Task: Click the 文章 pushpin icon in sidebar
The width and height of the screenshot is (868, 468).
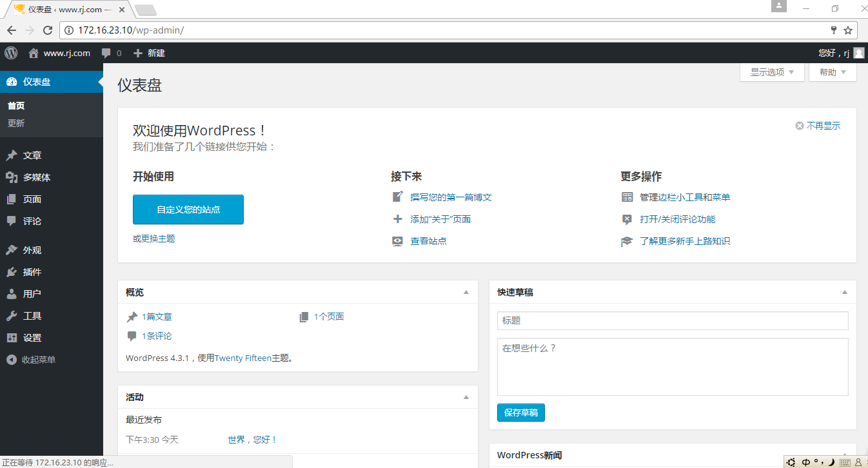Action: point(12,155)
